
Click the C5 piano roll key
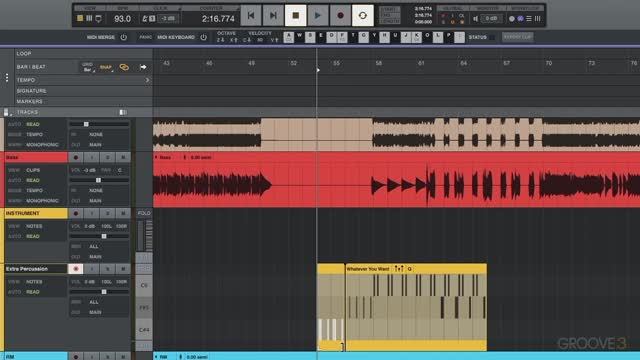(144, 285)
